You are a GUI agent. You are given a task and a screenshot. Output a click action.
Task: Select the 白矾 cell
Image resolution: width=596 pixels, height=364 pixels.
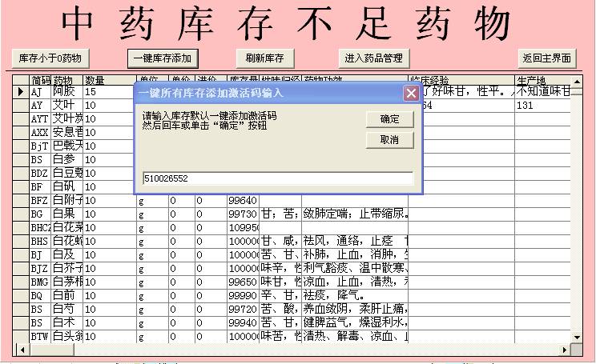click(x=67, y=186)
